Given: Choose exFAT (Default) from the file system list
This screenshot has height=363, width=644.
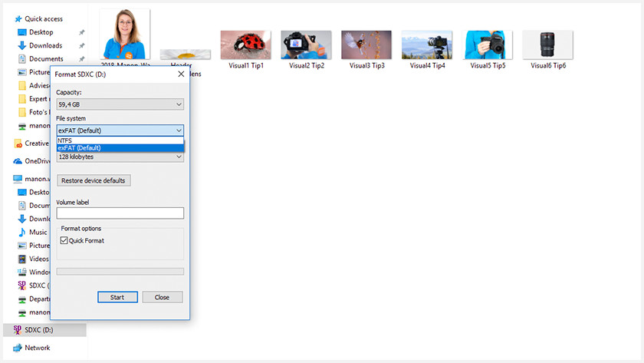Looking at the screenshot, I should coord(120,147).
